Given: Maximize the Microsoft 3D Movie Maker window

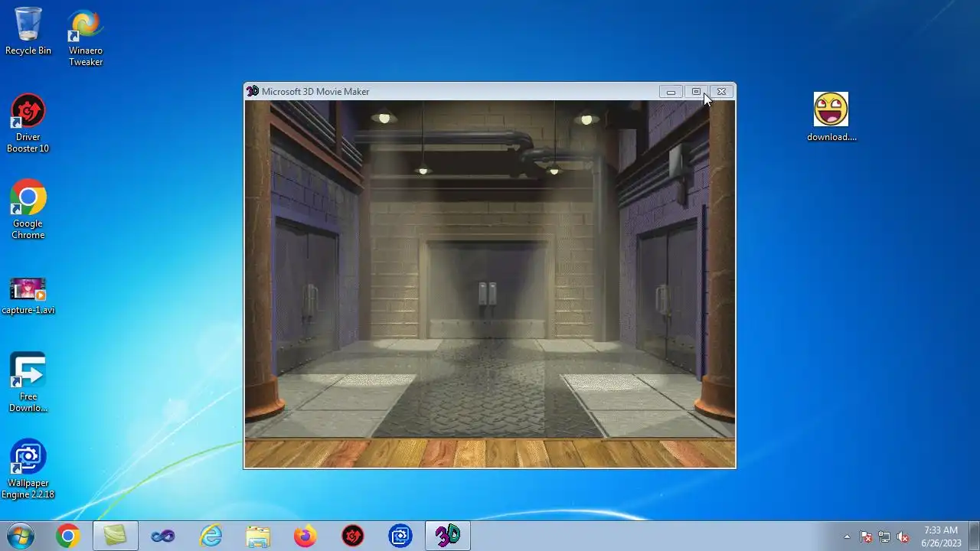Looking at the screenshot, I should [696, 92].
